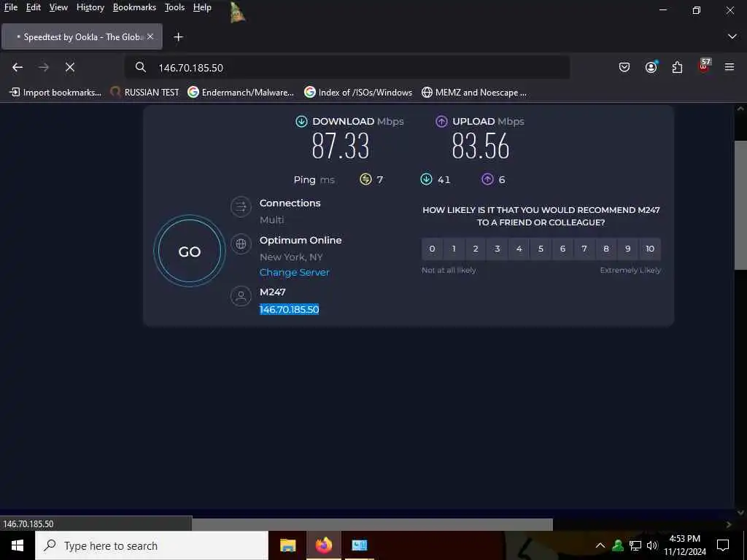Rate recommendation as 6
Screen dimensions: 747x560
[562, 249]
